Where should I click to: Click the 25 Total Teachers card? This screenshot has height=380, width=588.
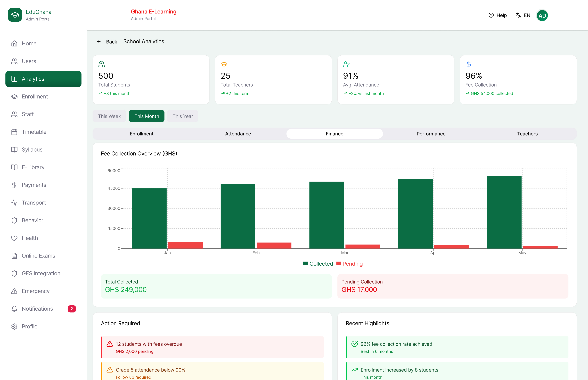273,80
